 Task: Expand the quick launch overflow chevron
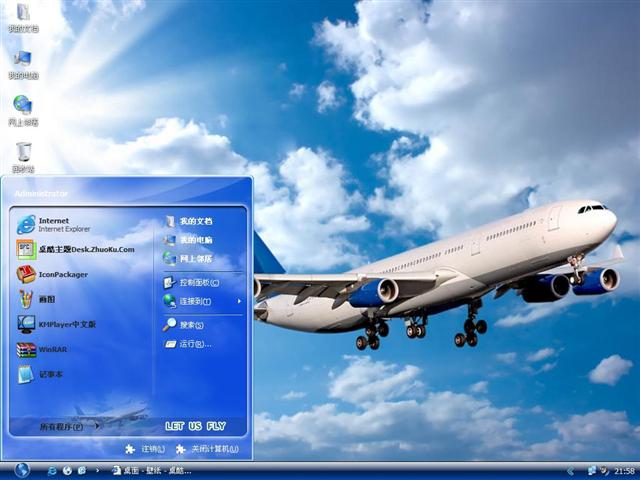tap(98, 471)
